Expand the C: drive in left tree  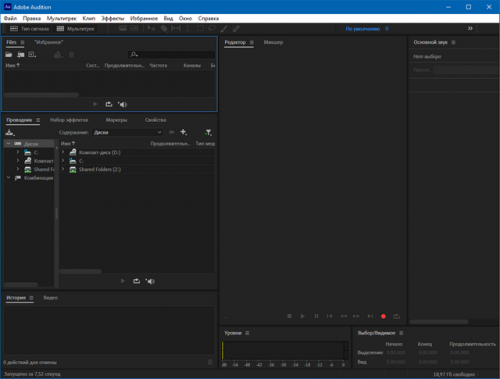pyautogui.click(x=18, y=152)
